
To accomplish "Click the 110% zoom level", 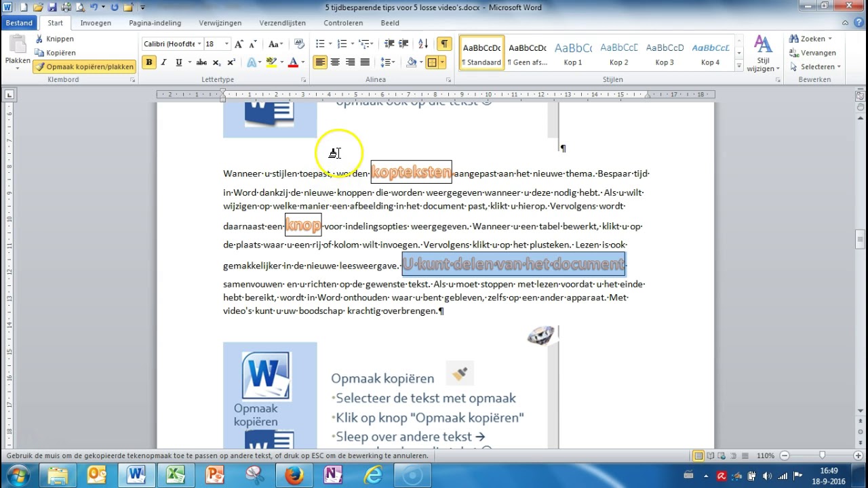I will pyautogui.click(x=765, y=456).
